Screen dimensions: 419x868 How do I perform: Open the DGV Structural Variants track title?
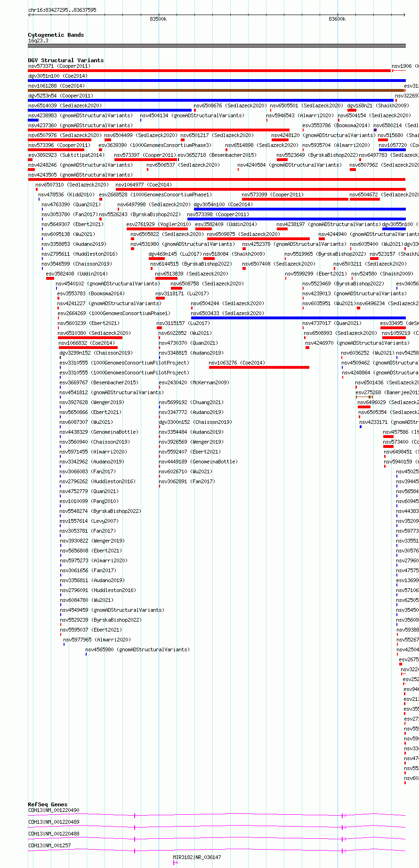(66, 60)
